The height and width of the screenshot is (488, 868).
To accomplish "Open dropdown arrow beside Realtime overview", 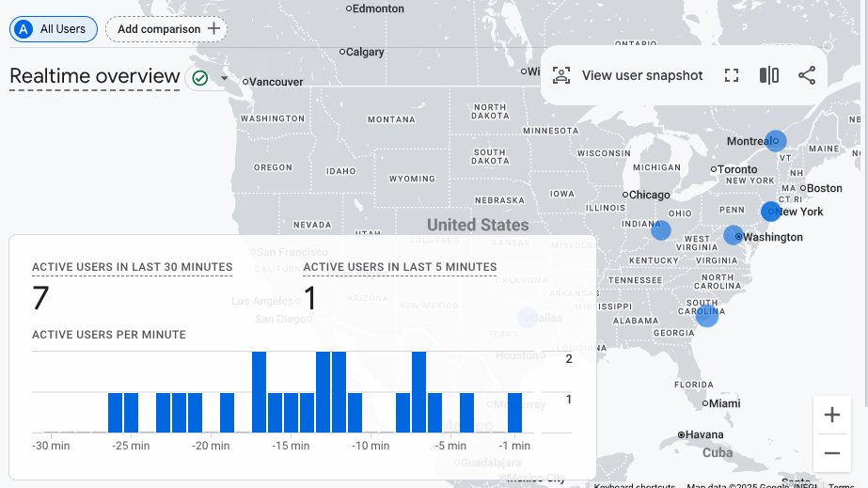I will click(224, 78).
